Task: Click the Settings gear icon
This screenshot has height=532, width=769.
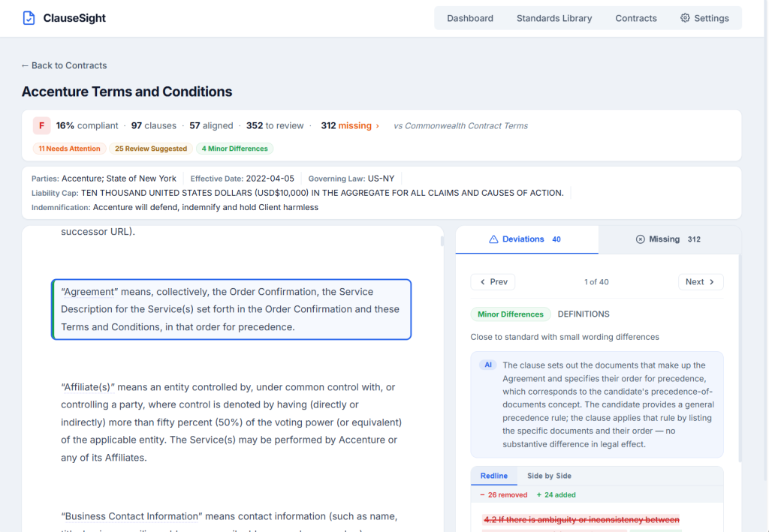Action: click(x=685, y=18)
